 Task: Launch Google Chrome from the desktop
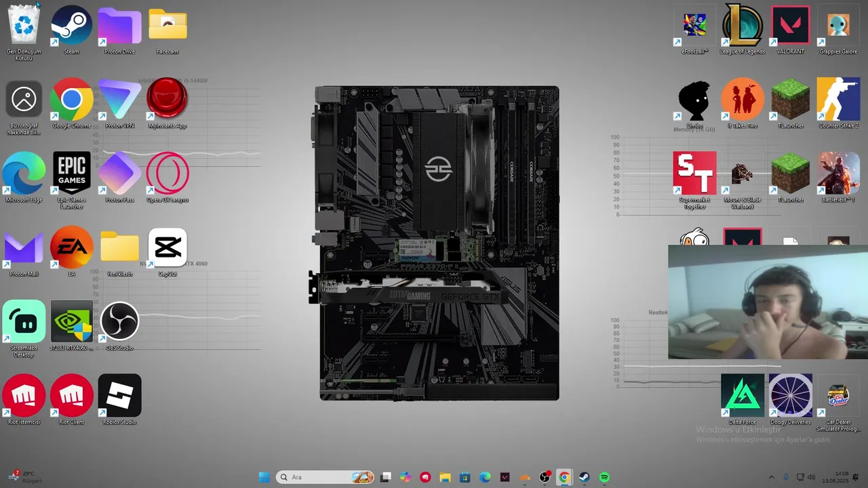[x=72, y=104]
